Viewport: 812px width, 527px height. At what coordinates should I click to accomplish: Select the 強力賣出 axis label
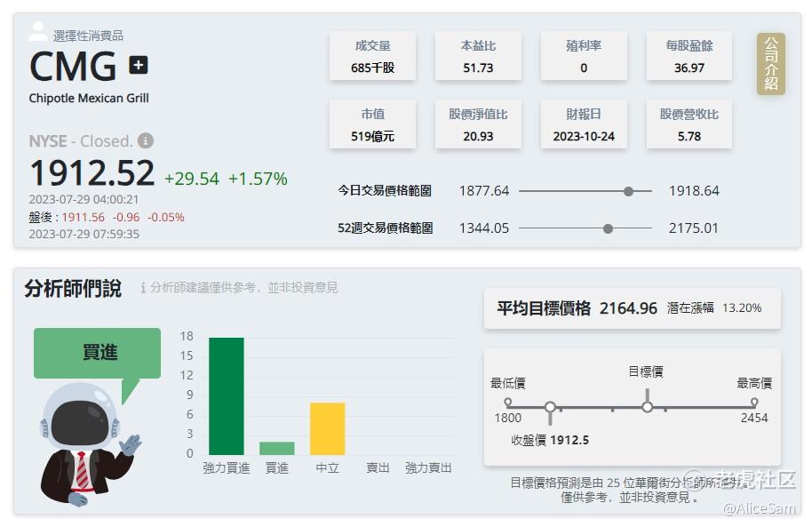coord(428,468)
